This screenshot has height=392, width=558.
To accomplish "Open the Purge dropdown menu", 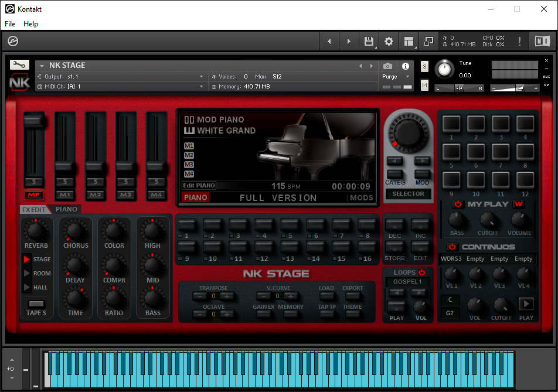I will (x=396, y=77).
